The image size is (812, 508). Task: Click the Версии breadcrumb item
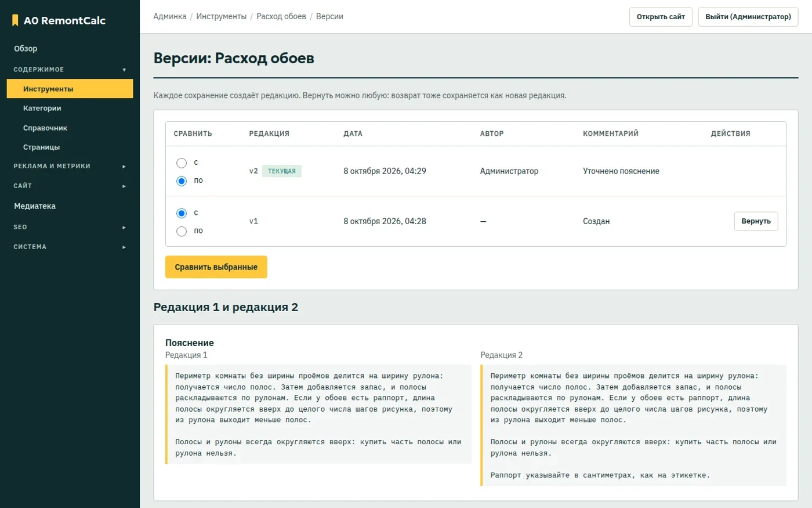pyautogui.click(x=329, y=16)
